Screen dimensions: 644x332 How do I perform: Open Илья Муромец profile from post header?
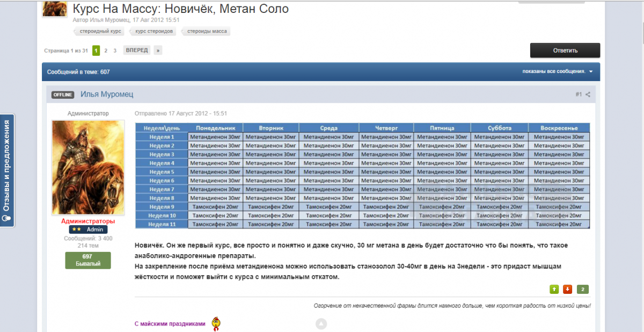click(107, 95)
